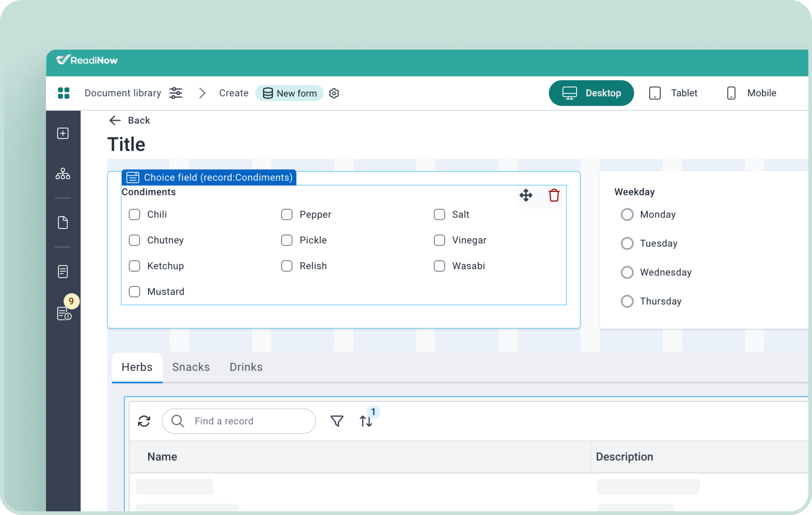This screenshot has width=812, height=515.
Task: Switch to the Drinks tab
Action: (x=246, y=367)
